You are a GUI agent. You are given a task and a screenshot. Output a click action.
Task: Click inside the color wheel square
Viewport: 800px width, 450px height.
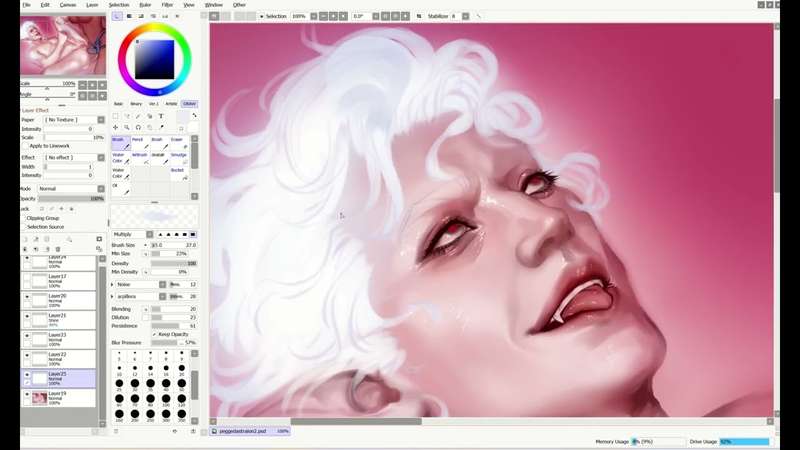(154, 59)
